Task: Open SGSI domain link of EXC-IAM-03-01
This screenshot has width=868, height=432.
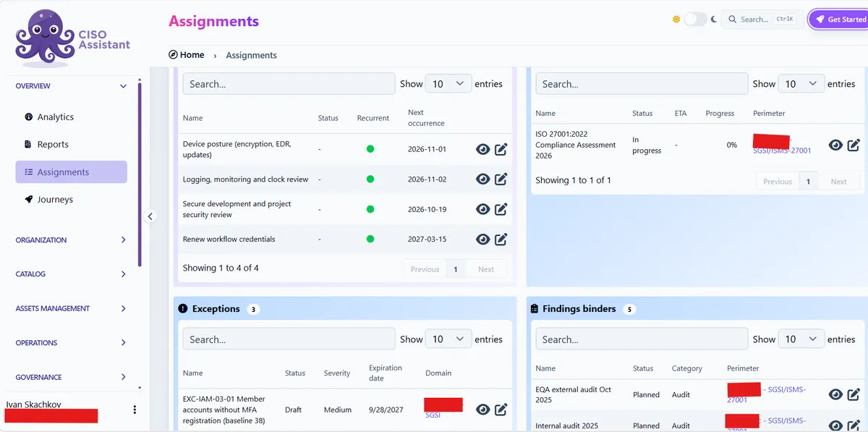Action: coord(433,415)
